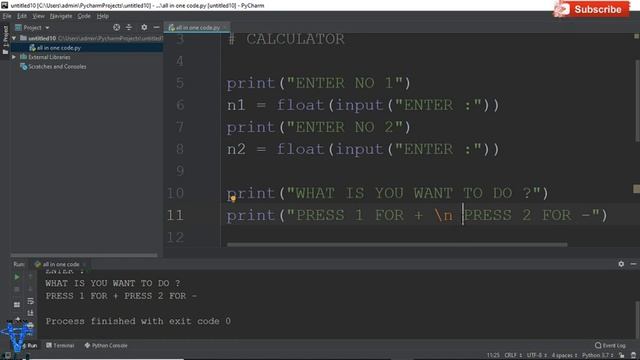Collapse the untitled10 project folder
Image resolution: width=640 pixels, height=360 pixels.
(14, 38)
